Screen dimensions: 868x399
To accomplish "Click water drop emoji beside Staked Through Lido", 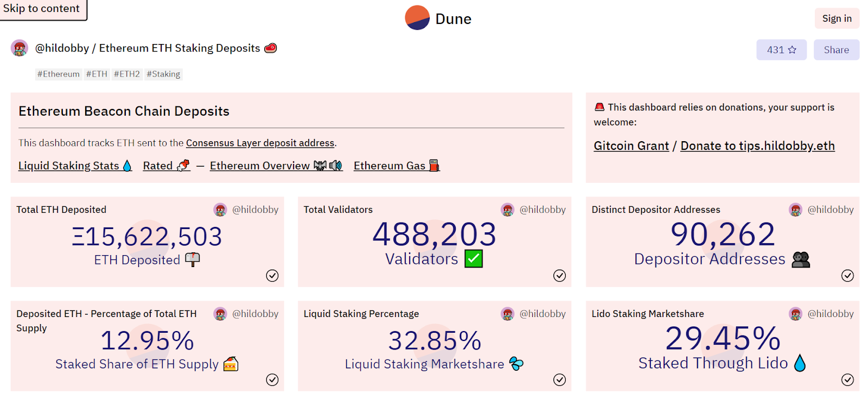I will click(x=800, y=363).
